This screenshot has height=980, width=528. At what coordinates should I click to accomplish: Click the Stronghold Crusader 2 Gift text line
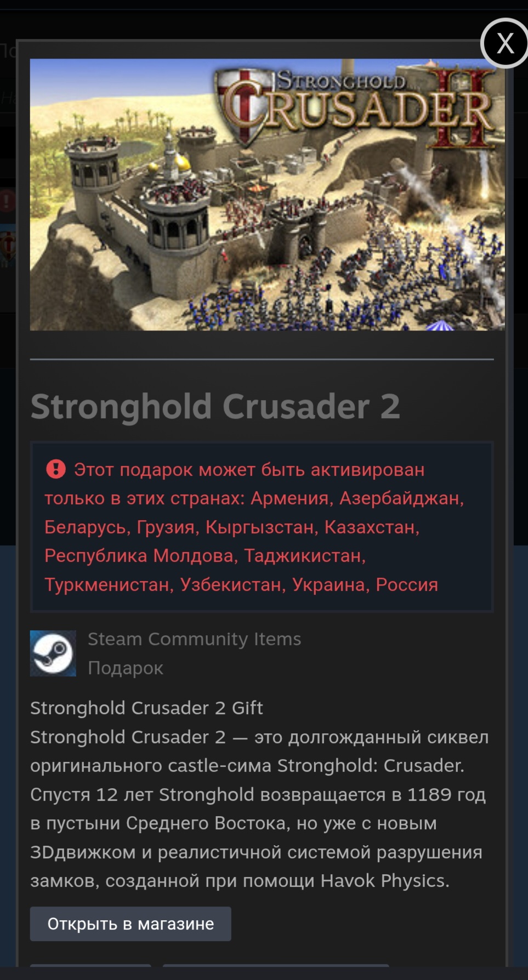(x=147, y=708)
